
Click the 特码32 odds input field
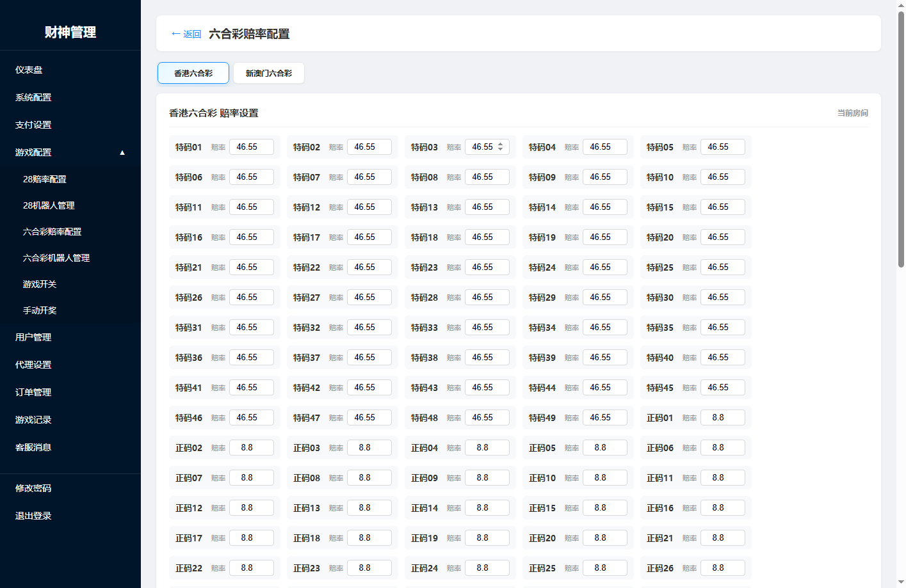click(369, 328)
